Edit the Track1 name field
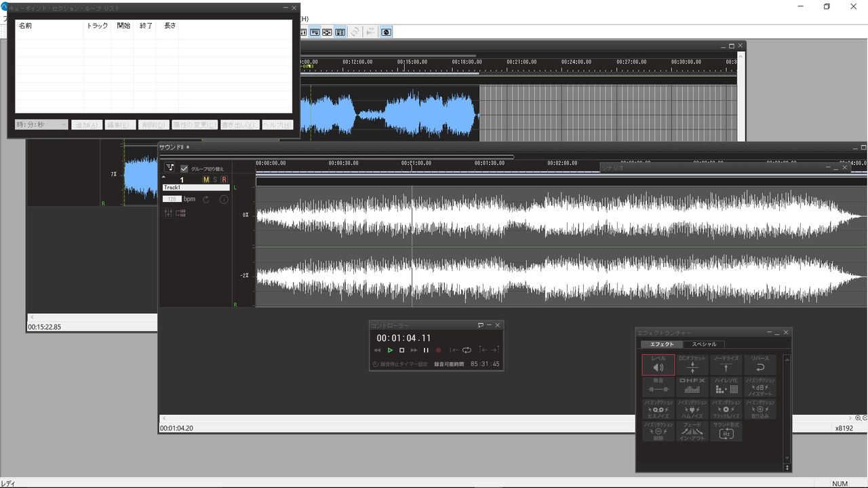Image resolution: width=868 pixels, height=488 pixels. click(196, 188)
